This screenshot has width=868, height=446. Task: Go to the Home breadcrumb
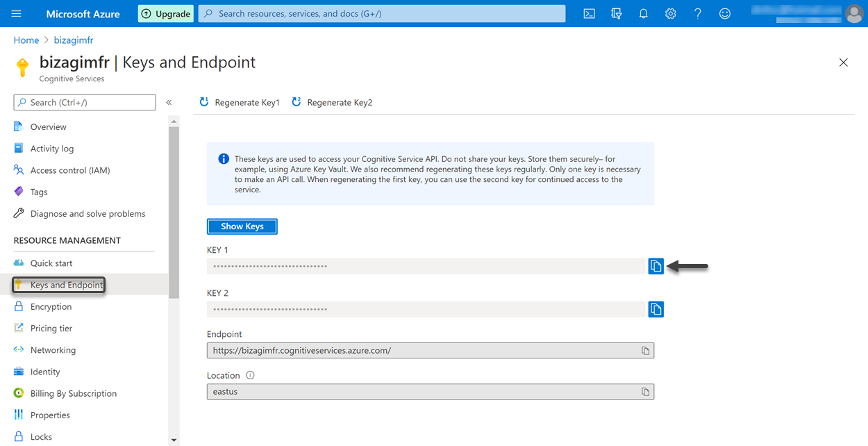26,40
